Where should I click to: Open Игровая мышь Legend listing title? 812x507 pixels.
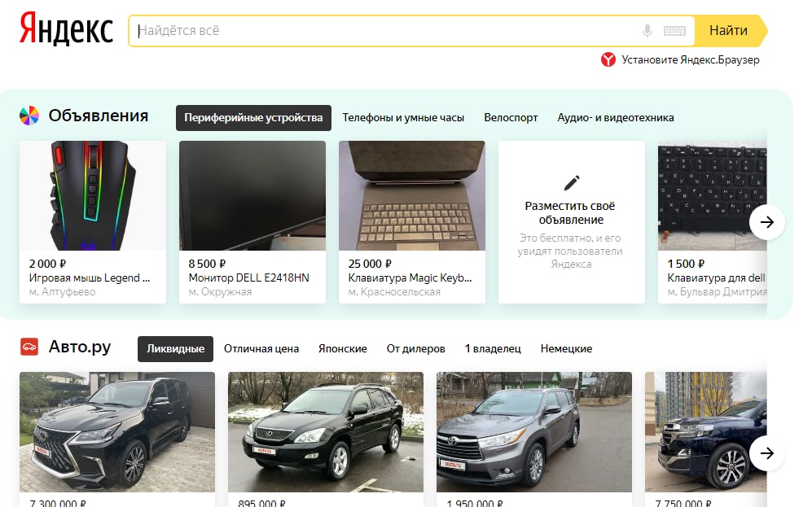click(x=90, y=278)
